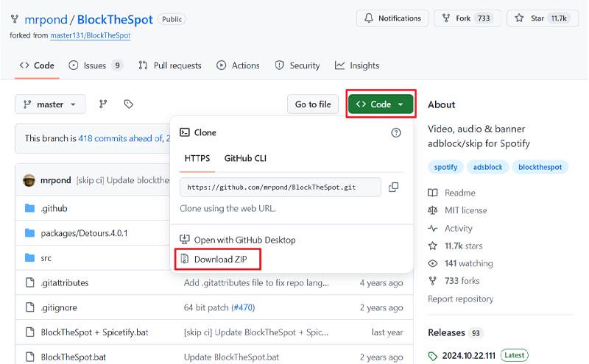Click the src folder icon
This screenshot has height=364, width=589.
[x=29, y=258]
